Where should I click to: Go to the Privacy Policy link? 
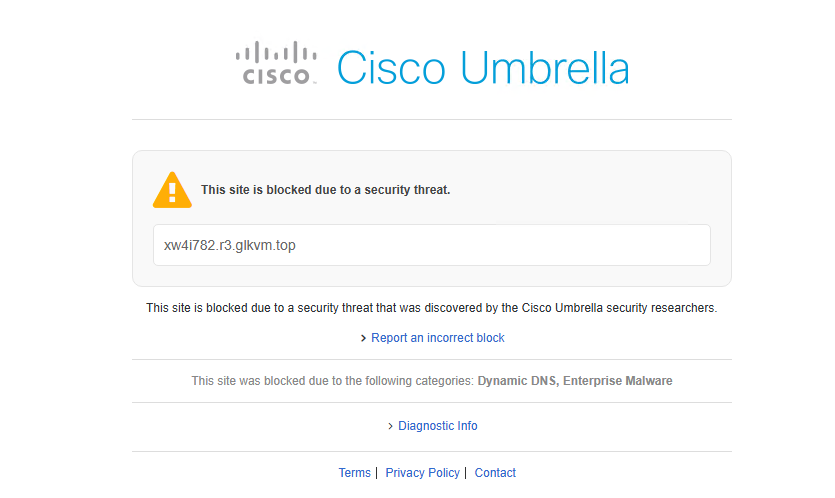click(x=422, y=473)
